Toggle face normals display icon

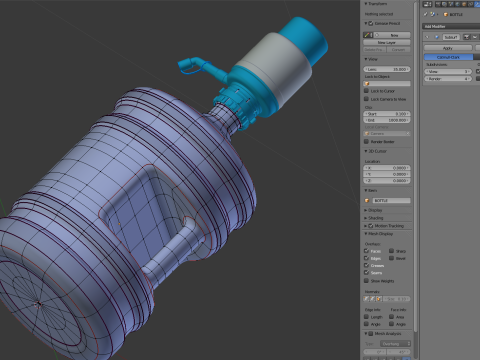[x=378, y=299]
